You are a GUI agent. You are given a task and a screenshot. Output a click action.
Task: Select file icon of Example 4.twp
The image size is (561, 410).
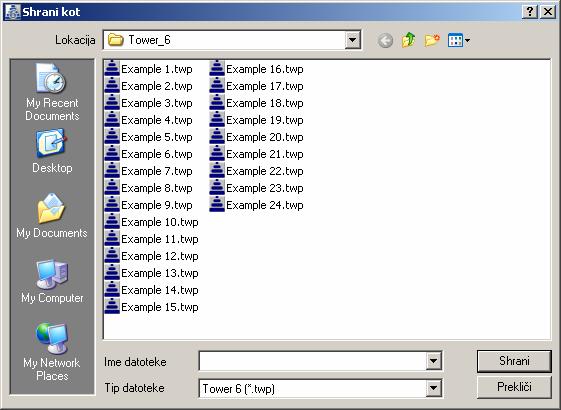[x=112, y=119]
